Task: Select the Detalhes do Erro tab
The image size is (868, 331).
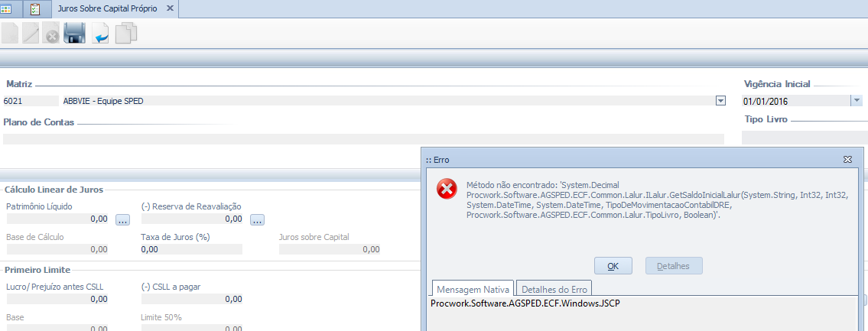Action: (x=554, y=288)
